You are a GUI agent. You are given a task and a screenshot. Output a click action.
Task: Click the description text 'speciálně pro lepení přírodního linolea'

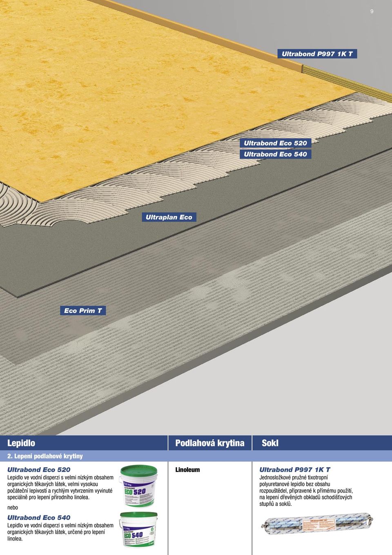click(x=48, y=497)
